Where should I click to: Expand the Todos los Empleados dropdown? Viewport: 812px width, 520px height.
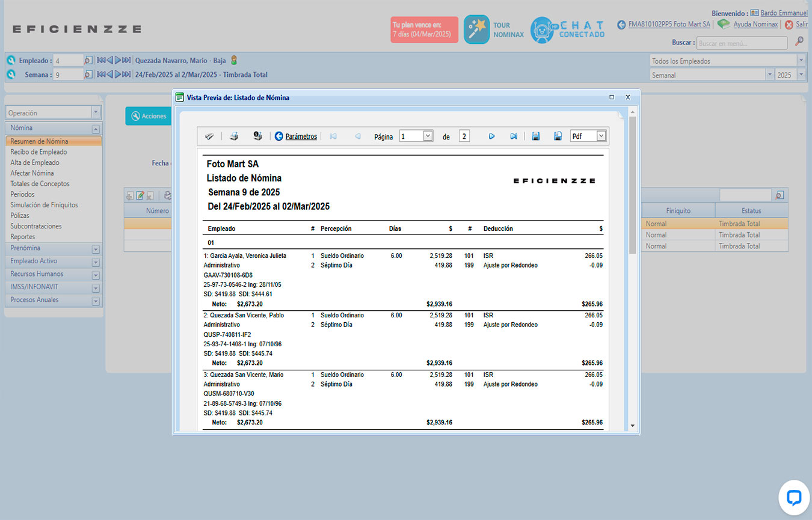801,61
